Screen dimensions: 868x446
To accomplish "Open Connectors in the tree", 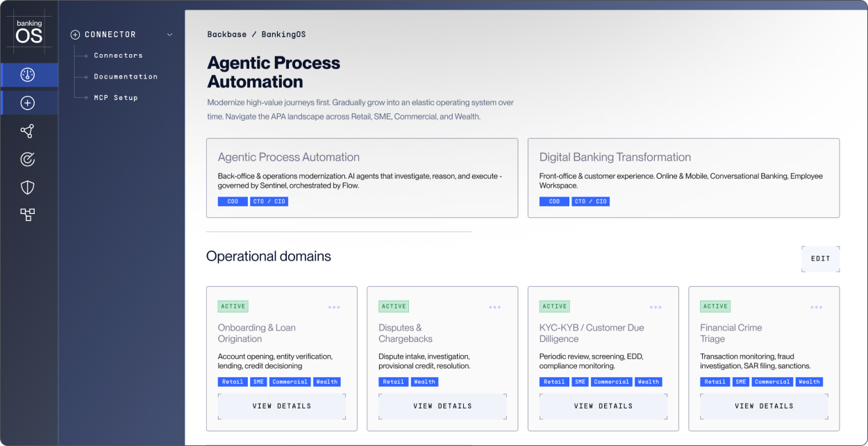I will click(x=118, y=56).
